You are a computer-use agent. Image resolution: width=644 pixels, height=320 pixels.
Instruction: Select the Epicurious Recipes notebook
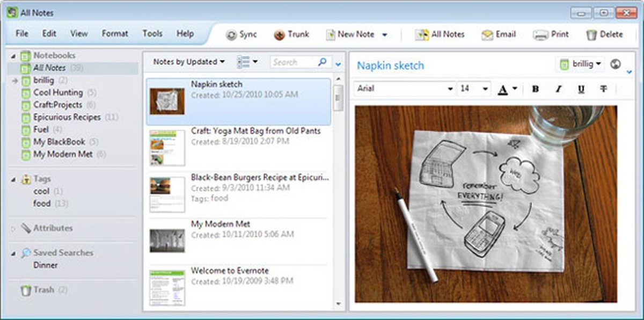(67, 117)
